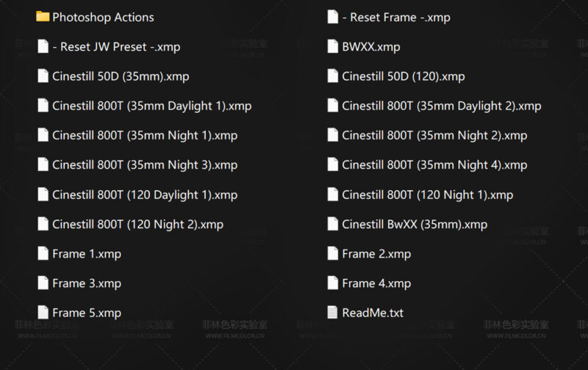
Task: Select the 'Frame 3.xmp' file name
Action: (87, 284)
